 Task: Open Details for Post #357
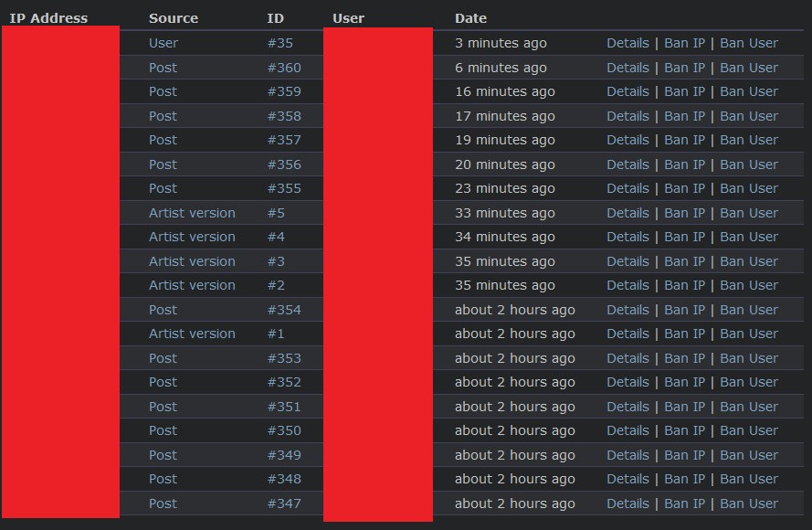tap(627, 140)
